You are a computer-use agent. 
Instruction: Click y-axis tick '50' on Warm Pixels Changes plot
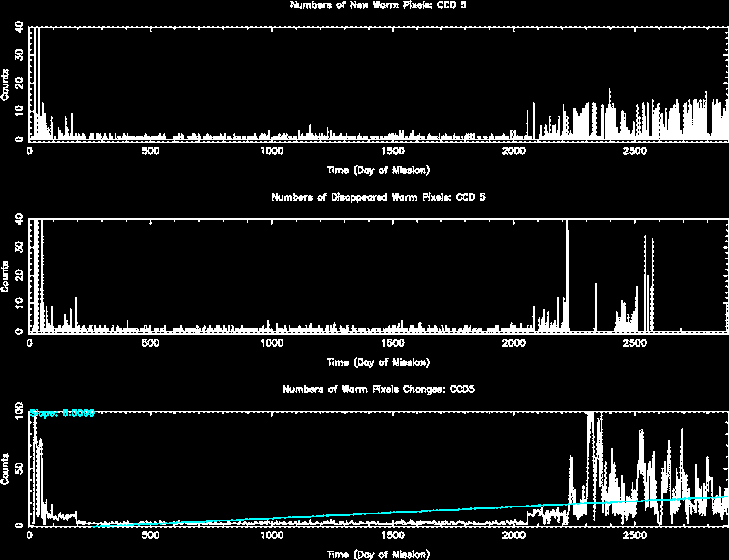coord(19,468)
